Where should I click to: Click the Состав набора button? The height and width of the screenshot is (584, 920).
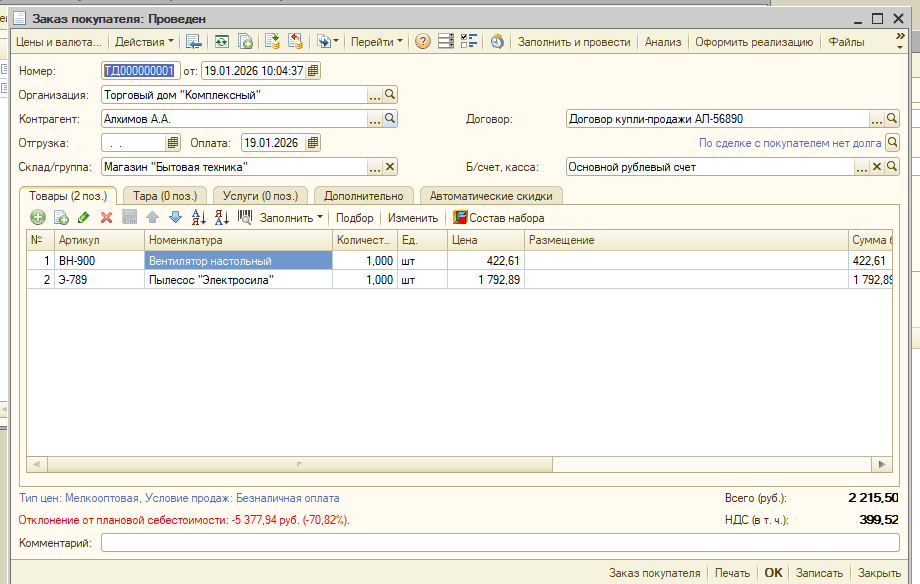pyautogui.click(x=500, y=217)
